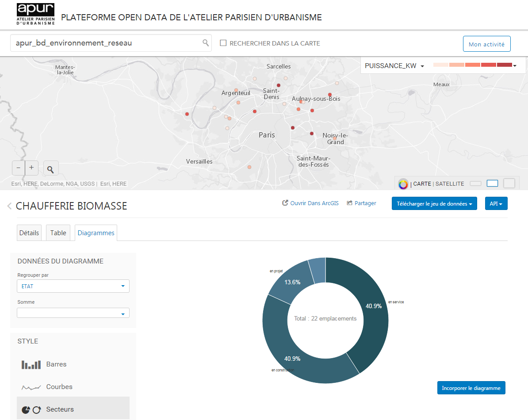Image resolution: width=528 pixels, height=420 pixels.
Task: Zoom in the map with plus button
Action: [31, 168]
